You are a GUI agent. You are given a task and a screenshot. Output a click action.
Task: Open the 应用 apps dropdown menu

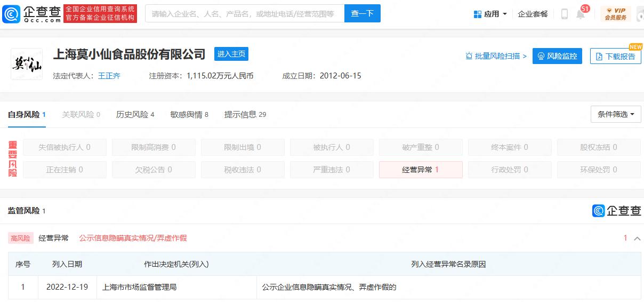pos(490,14)
